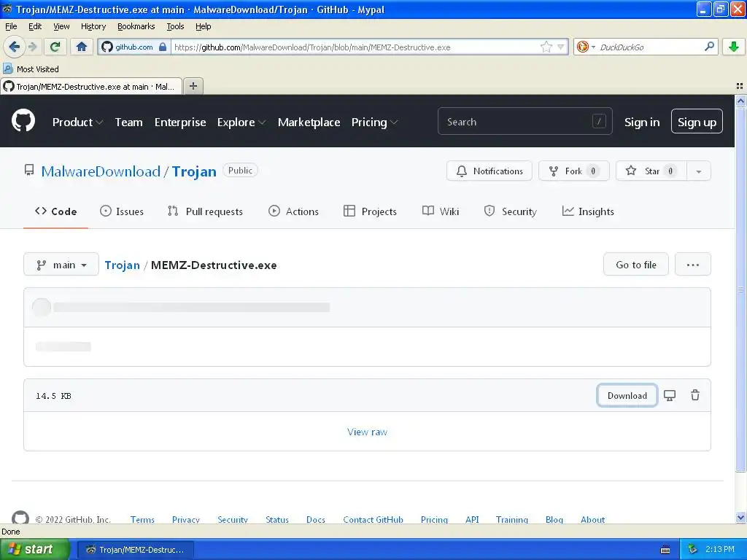Bookmark this page with the star icon
747x560 pixels.
(x=546, y=47)
